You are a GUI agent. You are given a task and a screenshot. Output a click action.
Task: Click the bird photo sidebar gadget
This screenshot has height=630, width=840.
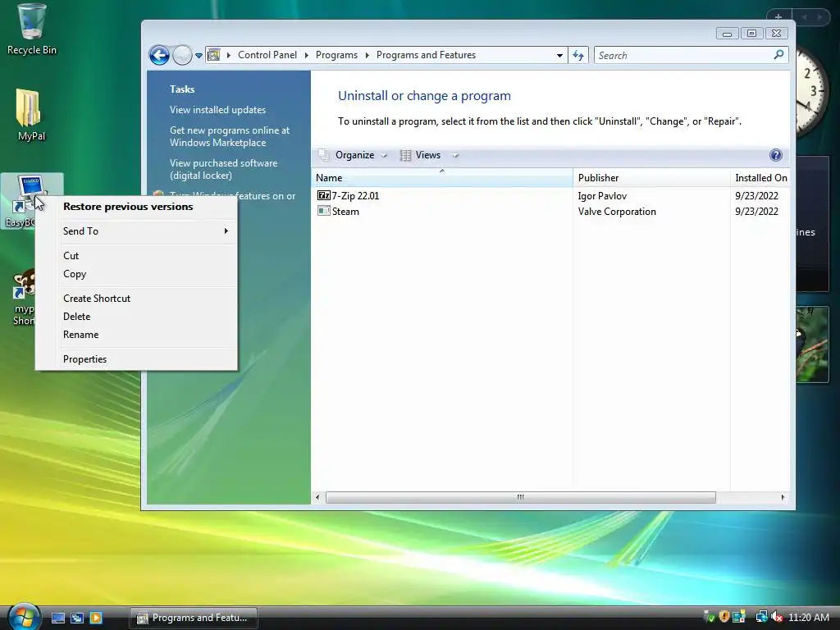pos(812,345)
